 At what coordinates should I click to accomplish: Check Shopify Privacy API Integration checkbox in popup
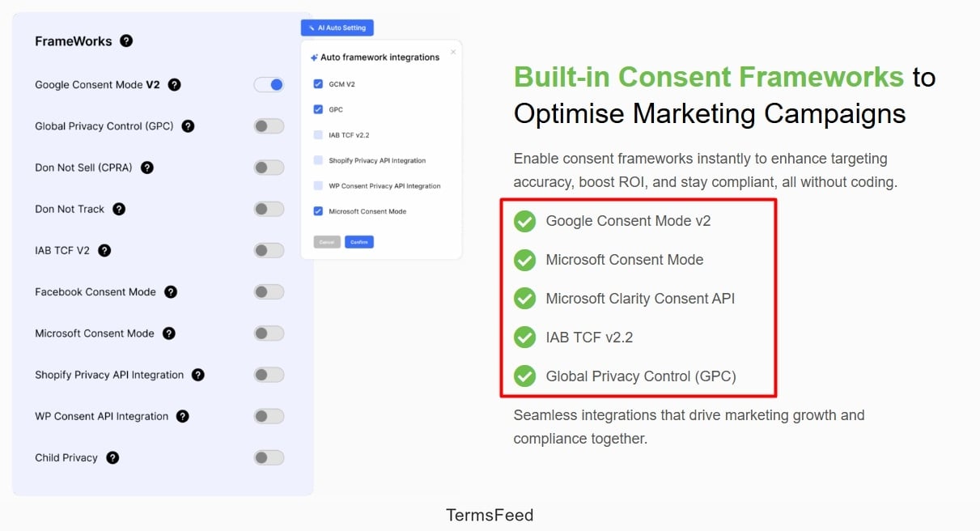click(318, 160)
